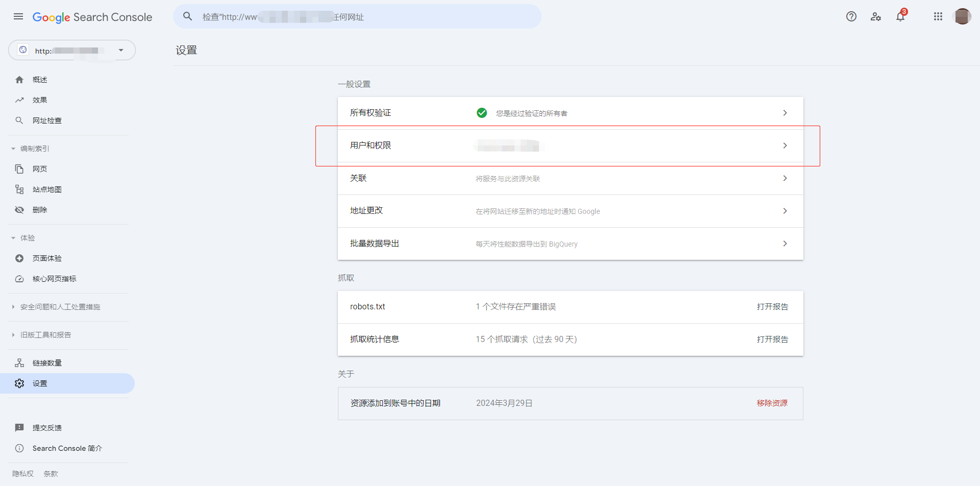Click the manage users icon in the header
Screen dimensions: 980x486
point(876,17)
